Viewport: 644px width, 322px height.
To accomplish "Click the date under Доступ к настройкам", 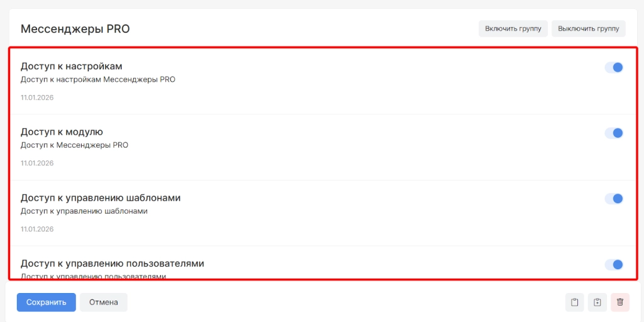I will click(37, 97).
